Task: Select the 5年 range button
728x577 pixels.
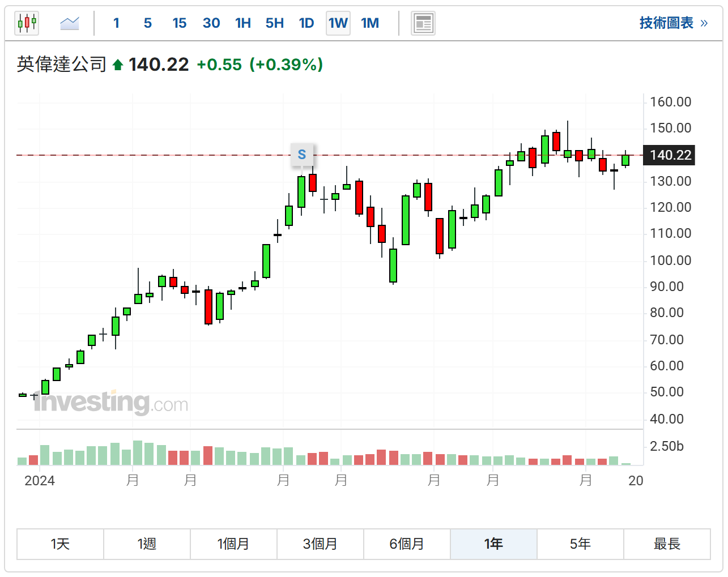Action: pyautogui.click(x=580, y=544)
